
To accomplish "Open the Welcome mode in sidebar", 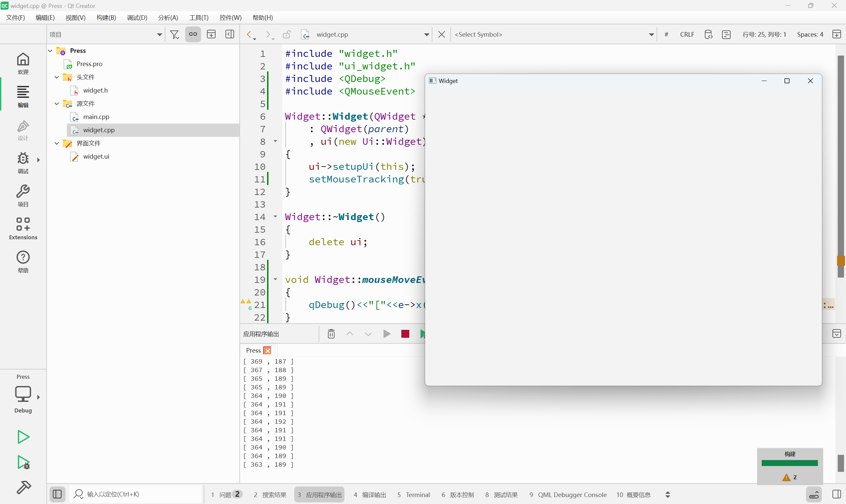I will (x=23, y=63).
